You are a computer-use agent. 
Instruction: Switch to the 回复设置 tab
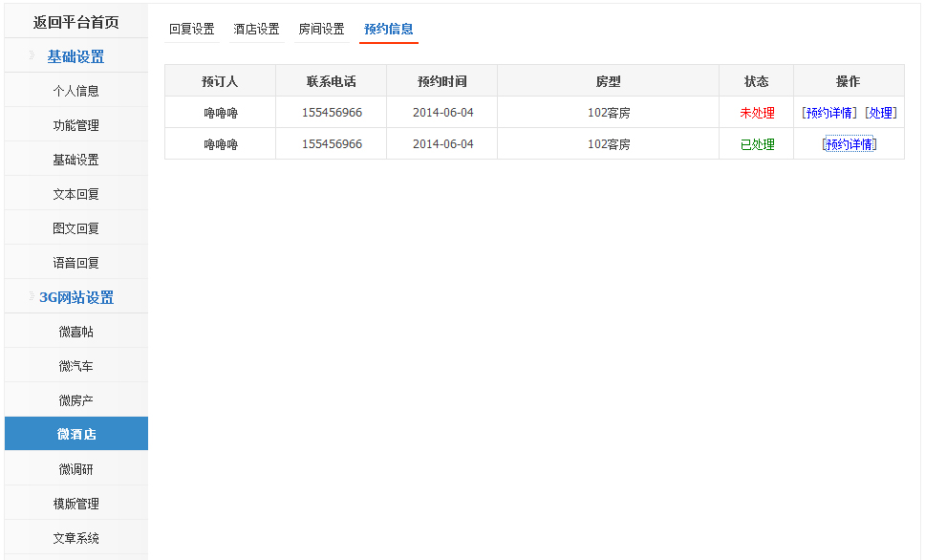click(192, 29)
